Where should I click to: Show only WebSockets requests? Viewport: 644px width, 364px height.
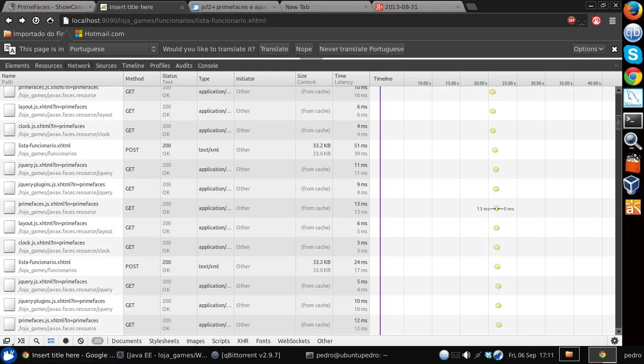[x=294, y=341]
